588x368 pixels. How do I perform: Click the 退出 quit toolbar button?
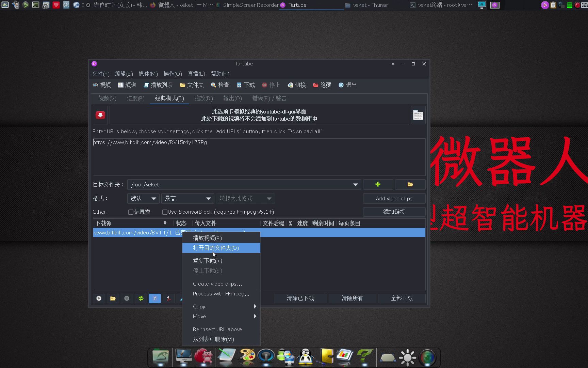click(347, 85)
